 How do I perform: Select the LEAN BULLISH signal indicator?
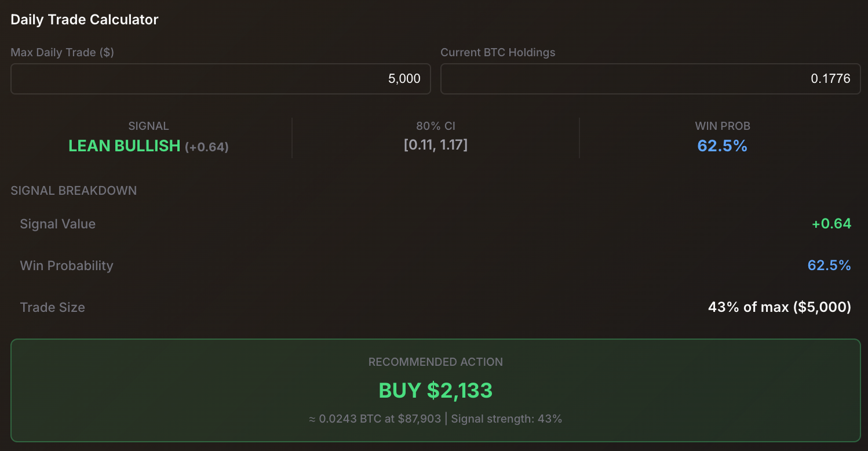click(124, 146)
